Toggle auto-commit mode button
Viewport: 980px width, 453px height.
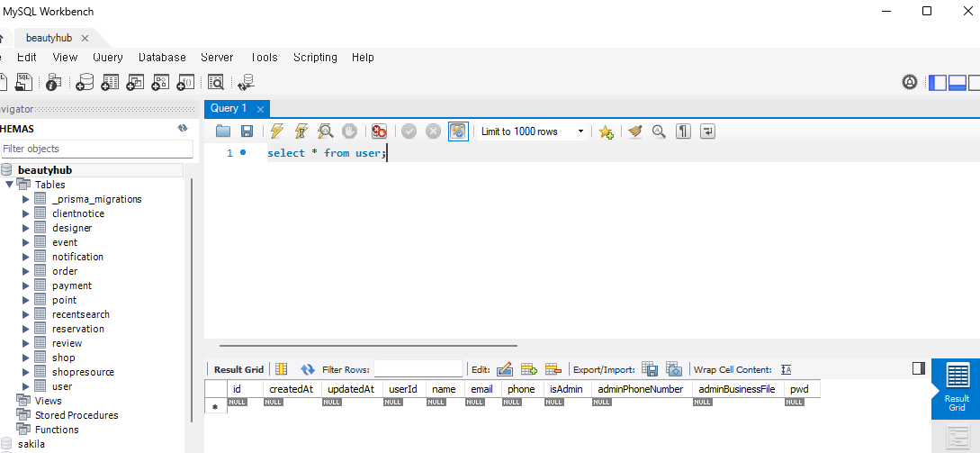458,131
